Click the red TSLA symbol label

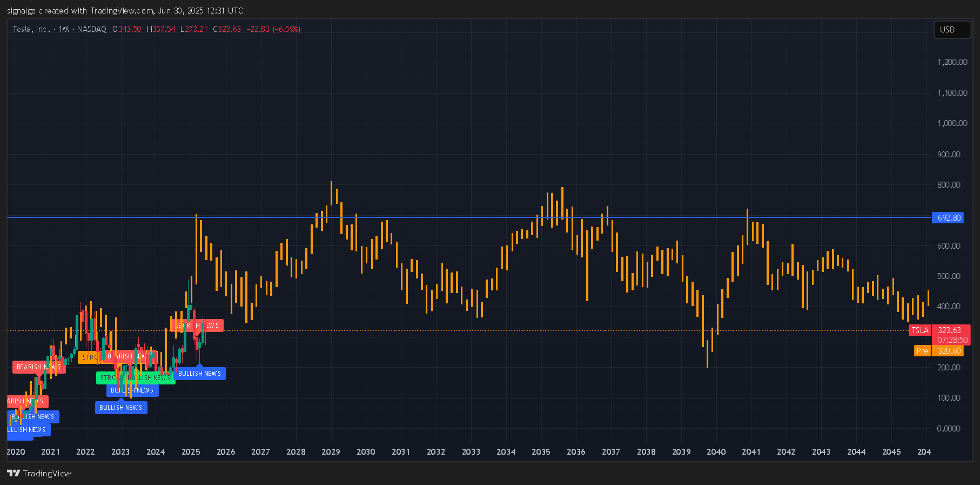pyautogui.click(x=920, y=330)
